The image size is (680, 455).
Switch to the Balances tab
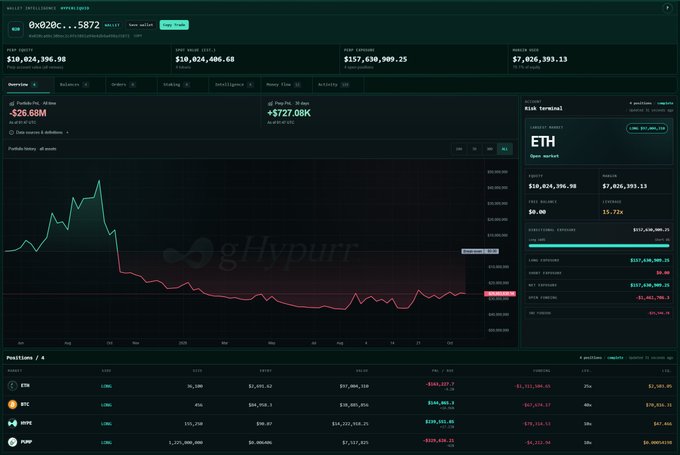tap(74, 85)
